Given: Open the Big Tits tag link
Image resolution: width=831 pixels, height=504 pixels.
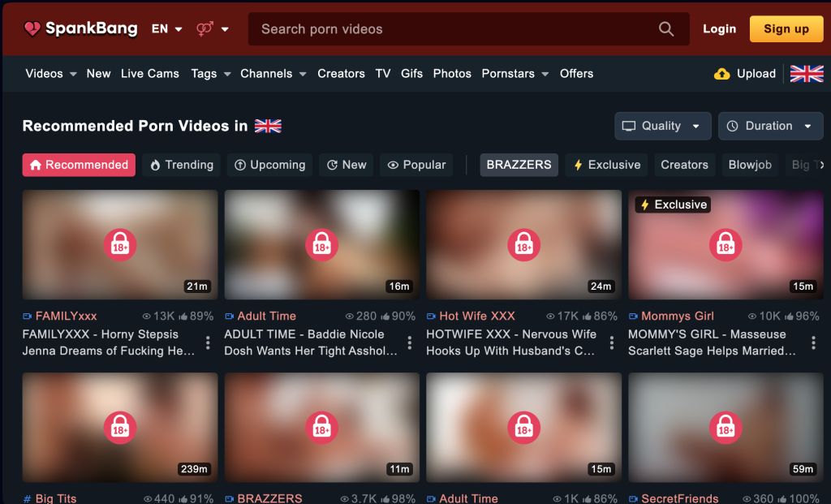Looking at the screenshot, I should pyautogui.click(x=56, y=498).
